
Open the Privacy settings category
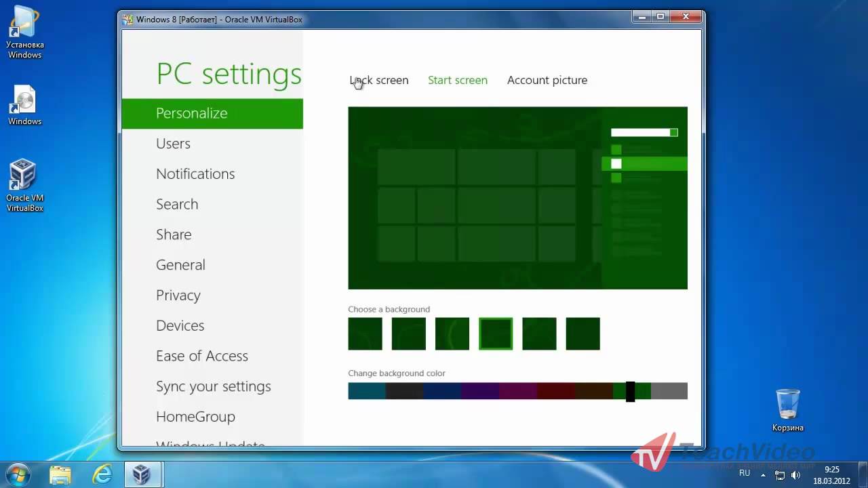click(x=178, y=295)
